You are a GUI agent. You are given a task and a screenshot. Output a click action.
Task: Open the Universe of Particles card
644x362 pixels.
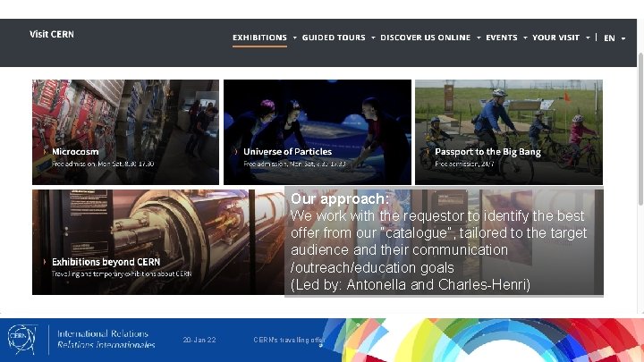point(317,131)
